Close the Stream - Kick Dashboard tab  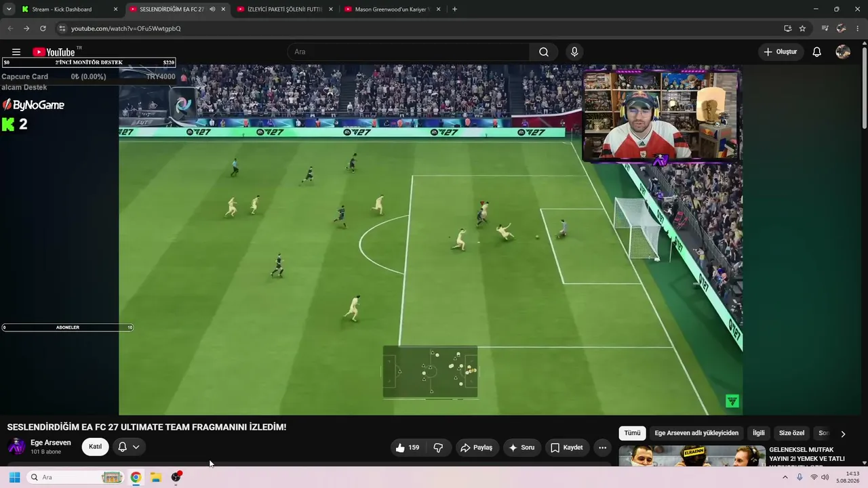pyautogui.click(x=115, y=9)
